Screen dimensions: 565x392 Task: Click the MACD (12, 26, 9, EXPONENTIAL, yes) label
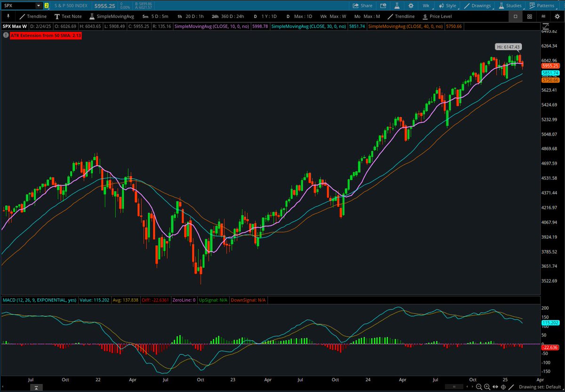pos(40,300)
